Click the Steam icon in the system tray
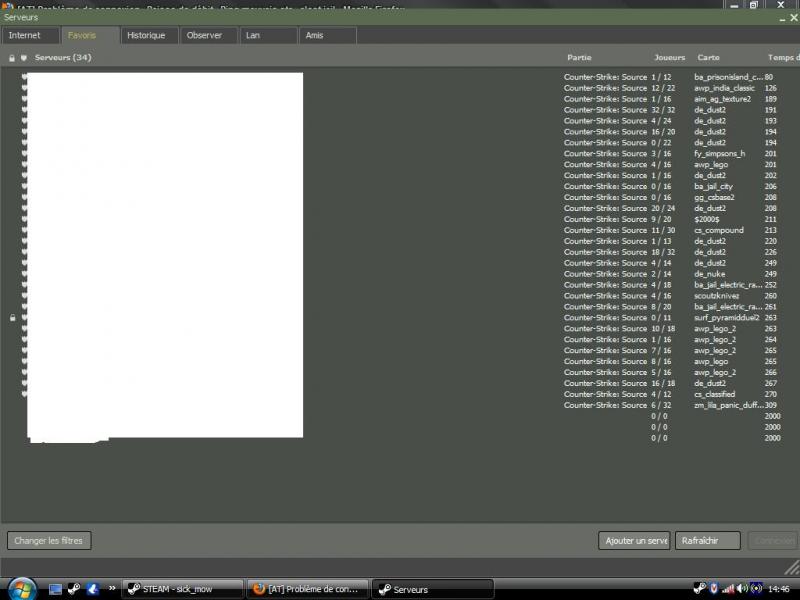 (x=699, y=588)
